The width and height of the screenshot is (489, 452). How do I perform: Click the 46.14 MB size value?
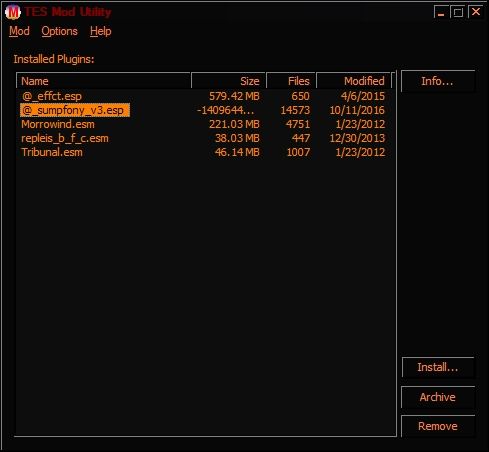tap(237, 152)
